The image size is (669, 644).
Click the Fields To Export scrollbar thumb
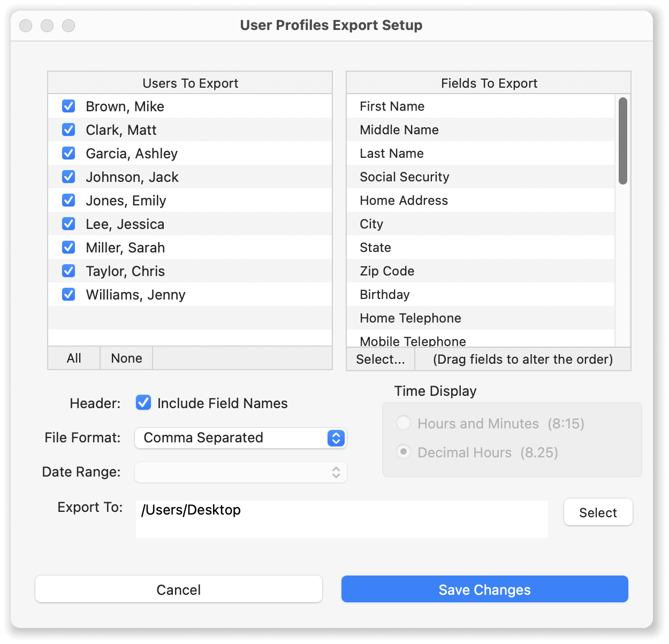tap(623, 141)
